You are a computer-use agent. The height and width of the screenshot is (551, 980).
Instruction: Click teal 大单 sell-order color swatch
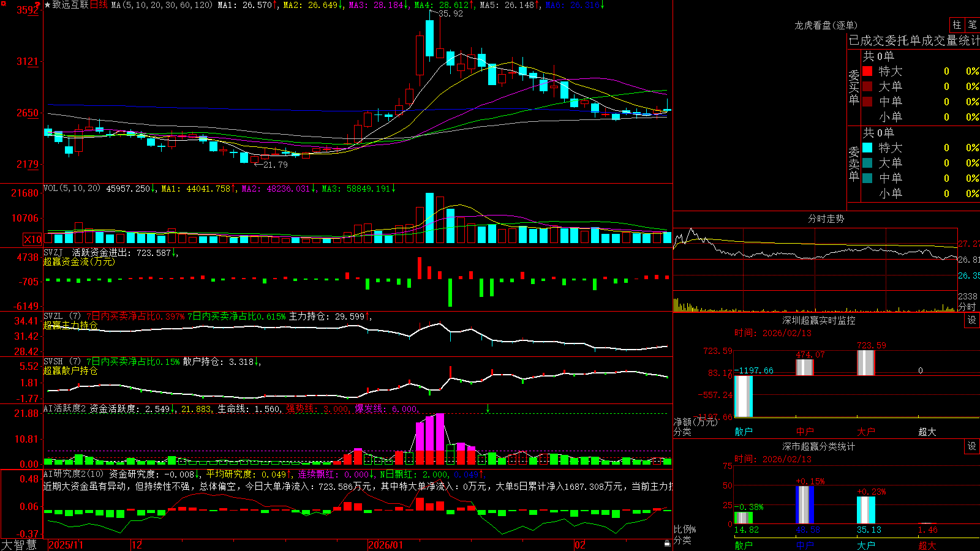867,163
